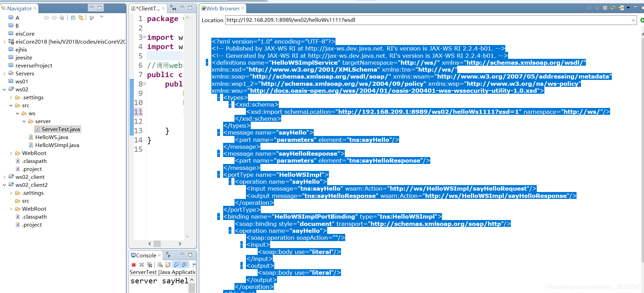
Task: Toggle Link with Editor in Navigator
Action: [81, 18]
